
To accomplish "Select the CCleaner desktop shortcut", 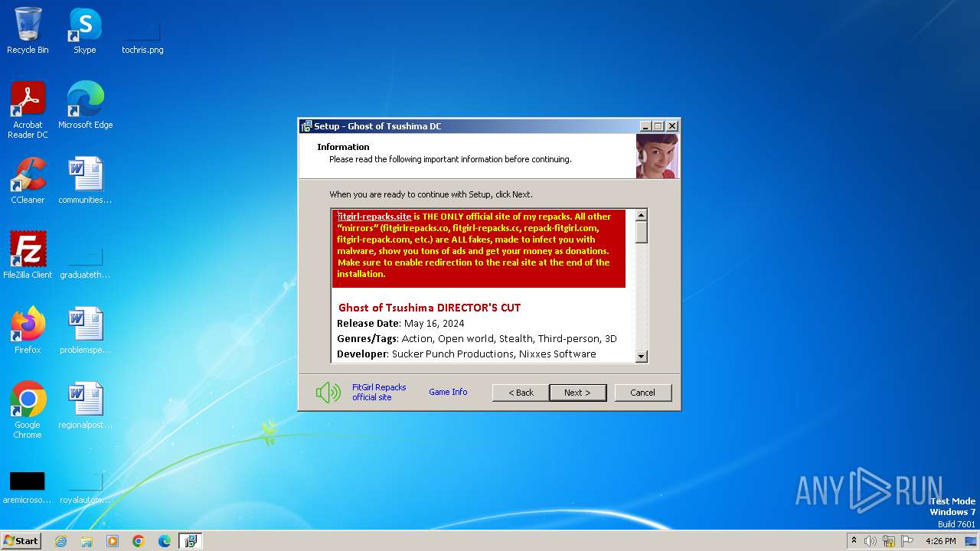I will pyautogui.click(x=28, y=181).
